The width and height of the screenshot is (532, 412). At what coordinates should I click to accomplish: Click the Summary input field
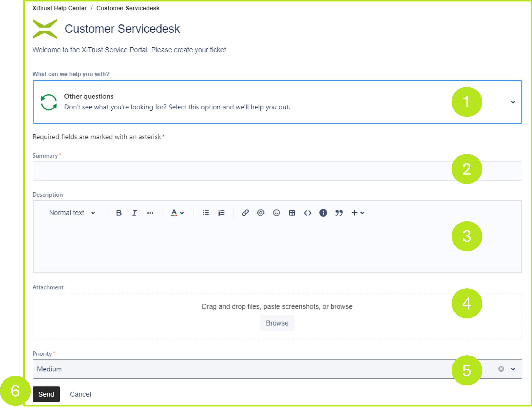tap(241, 171)
